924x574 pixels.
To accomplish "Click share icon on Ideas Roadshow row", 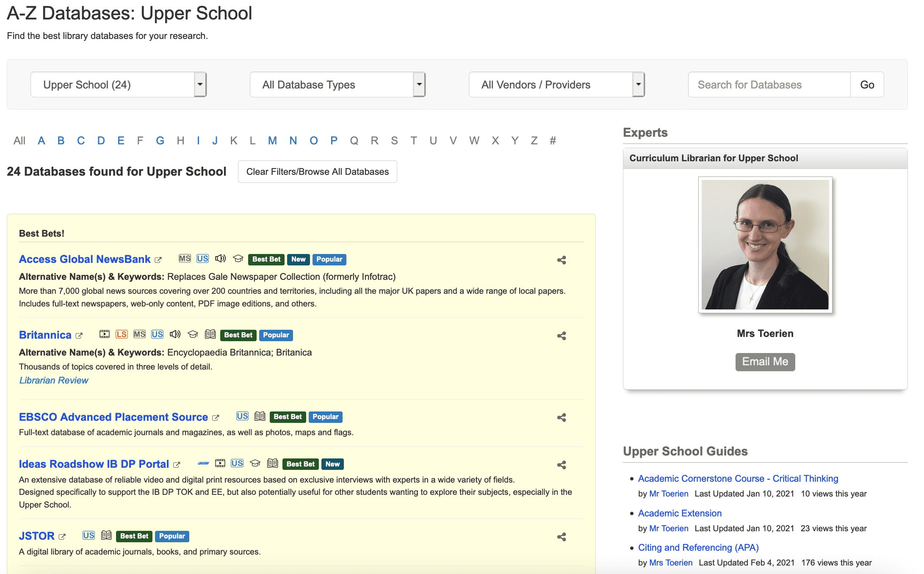I will click(562, 465).
